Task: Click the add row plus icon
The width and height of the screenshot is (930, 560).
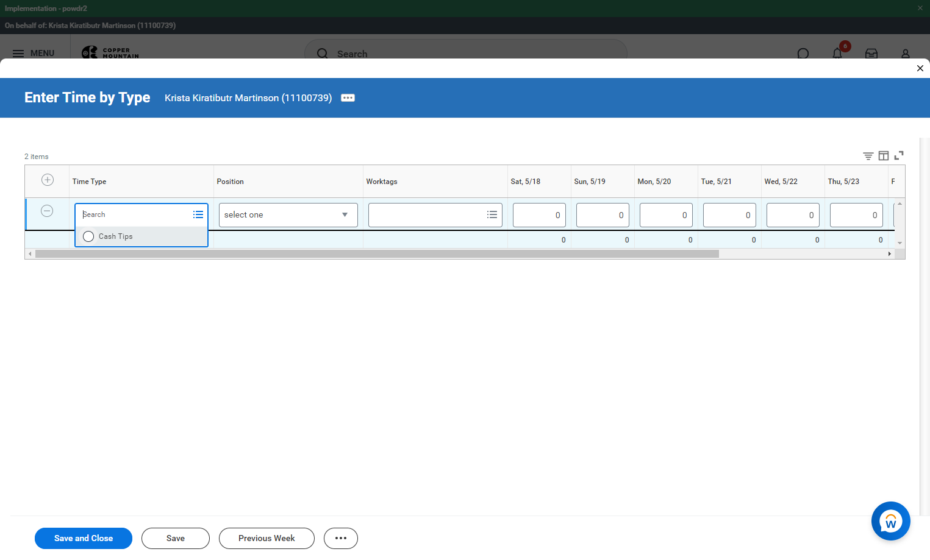Action: (48, 180)
